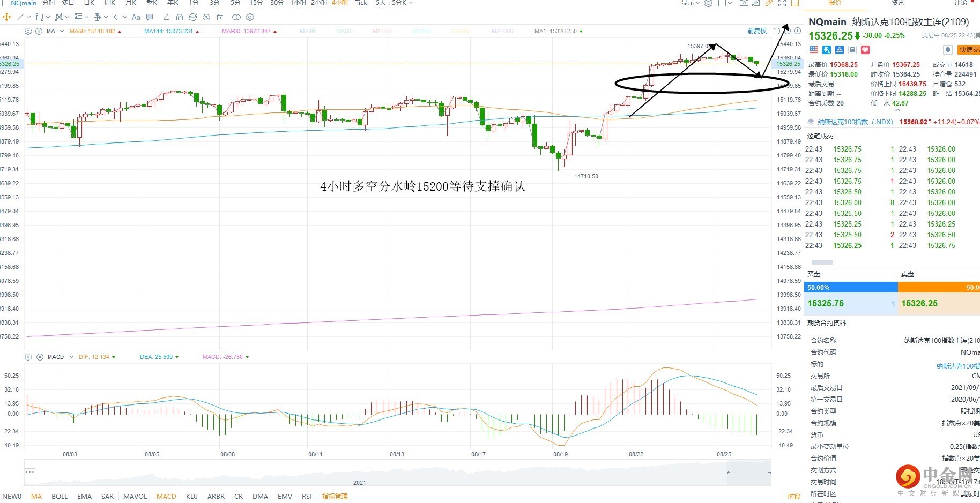Select the ruler measure tool

coord(166,17)
